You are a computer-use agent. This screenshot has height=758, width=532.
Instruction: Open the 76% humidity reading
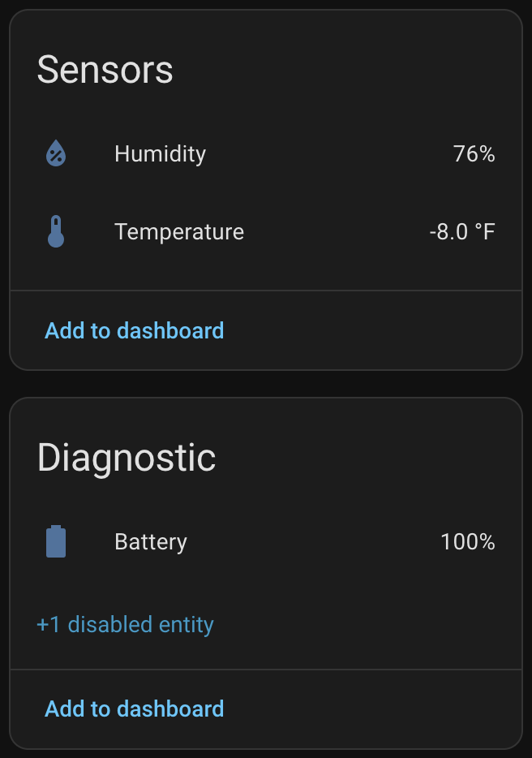click(x=474, y=153)
